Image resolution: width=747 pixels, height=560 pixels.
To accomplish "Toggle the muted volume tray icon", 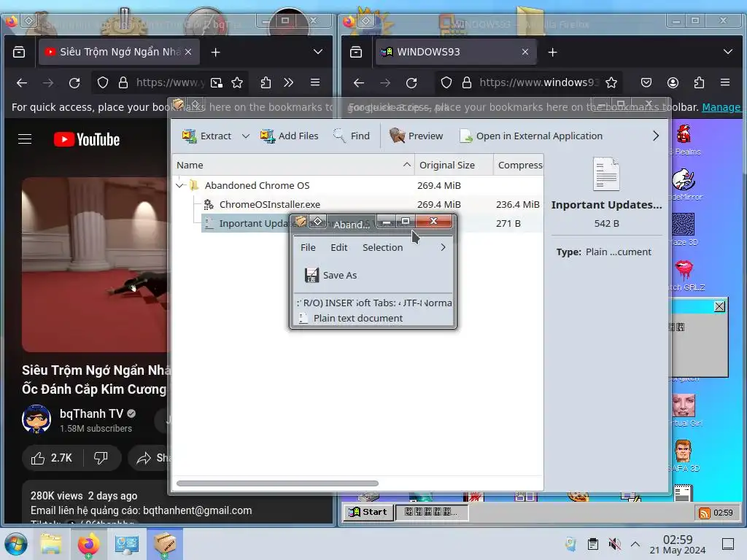I will [614, 544].
